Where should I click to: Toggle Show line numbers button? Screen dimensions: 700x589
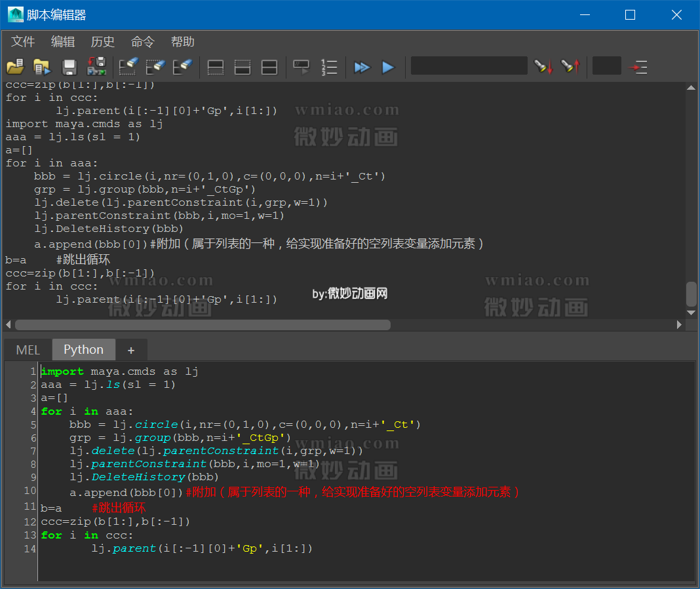(x=329, y=67)
